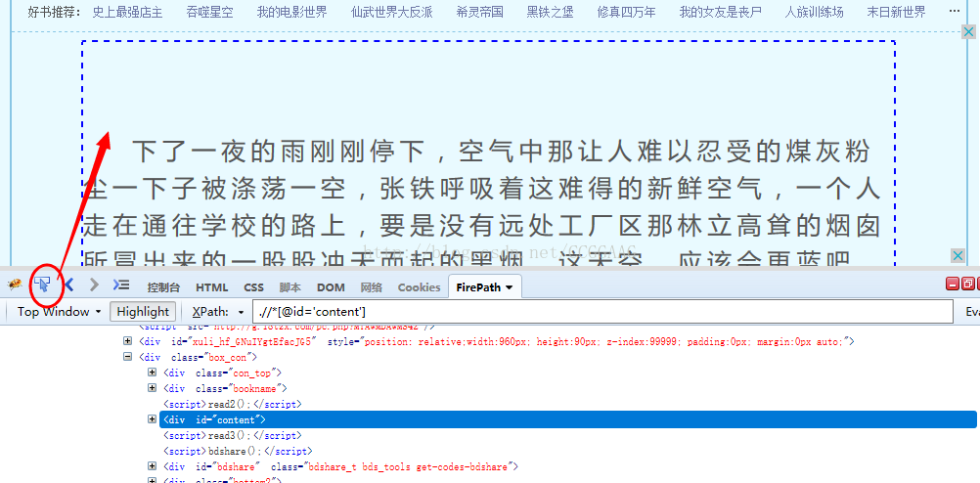Expand the div id content node
The image size is (980, 483).
point(152,419)
